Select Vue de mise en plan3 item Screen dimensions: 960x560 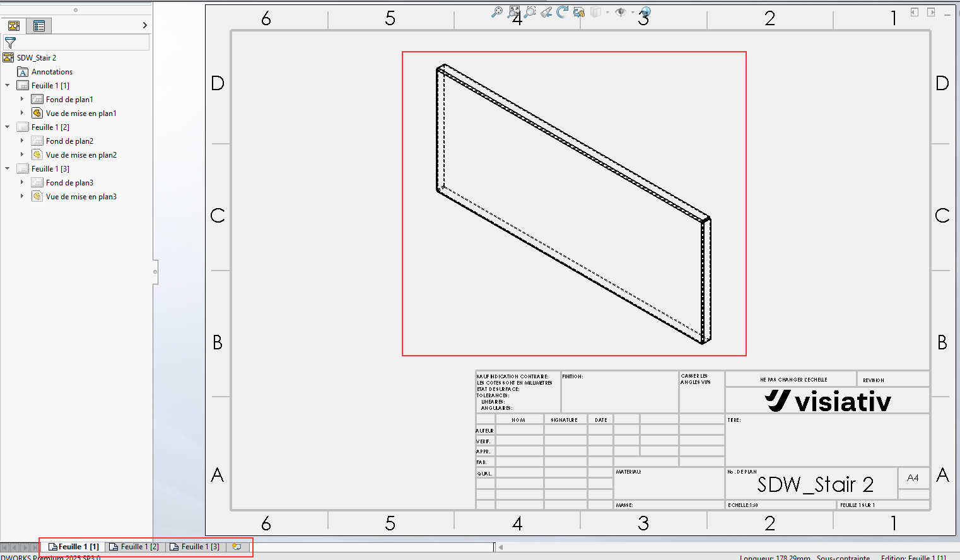(81, 197)
